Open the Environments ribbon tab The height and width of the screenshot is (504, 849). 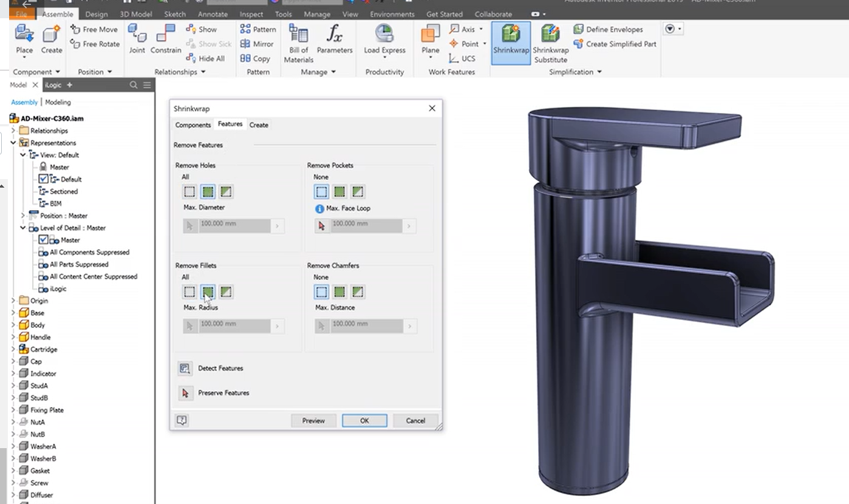click(392, 14)
